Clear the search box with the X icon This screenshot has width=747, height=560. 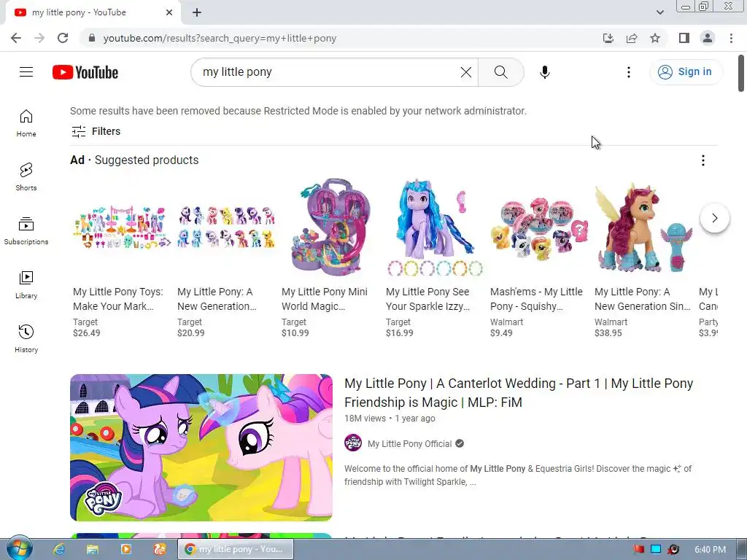(x=466, y=72)
